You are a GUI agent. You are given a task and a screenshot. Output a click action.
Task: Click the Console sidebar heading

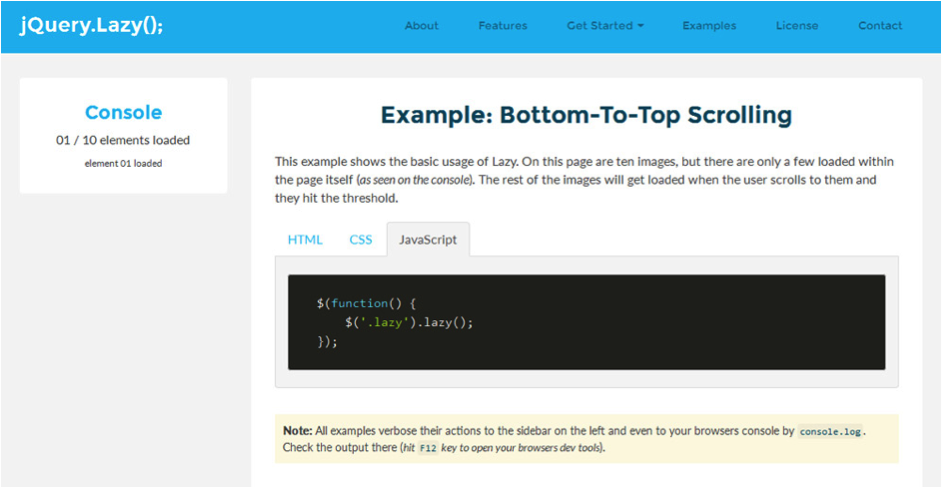coord(124,112)
